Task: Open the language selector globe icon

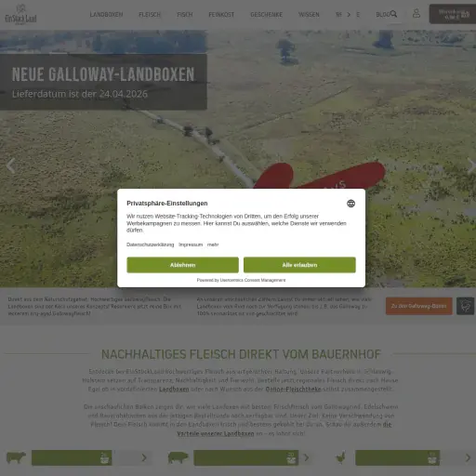Action: tap(350, 204)
